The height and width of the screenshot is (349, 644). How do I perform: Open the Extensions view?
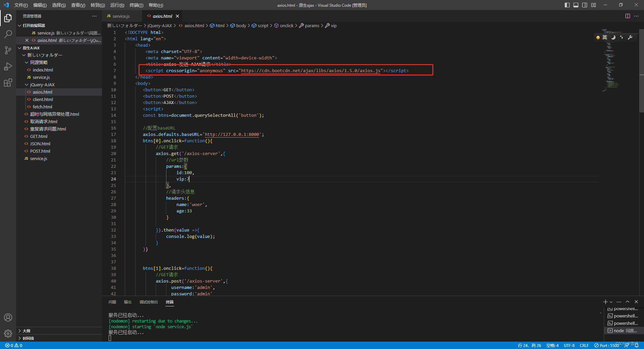pyautogui.click(x=8, y=83)
